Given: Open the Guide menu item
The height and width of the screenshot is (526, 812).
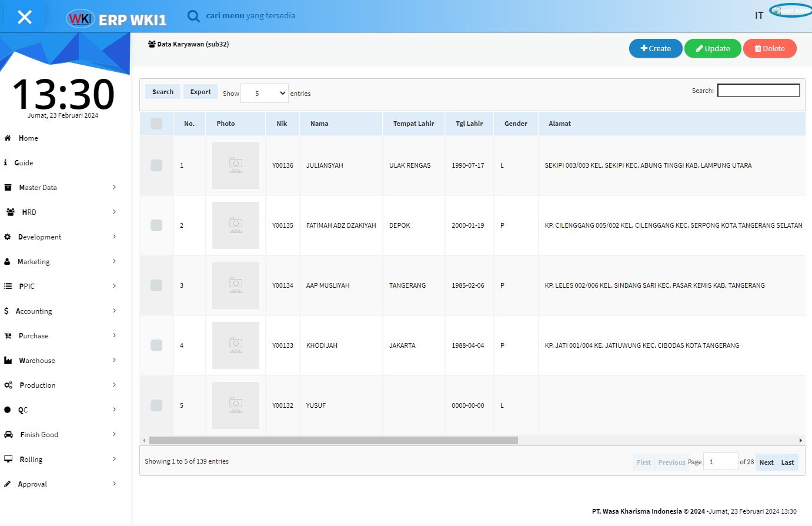Looking at the screenshot, I should click(24, 163).
